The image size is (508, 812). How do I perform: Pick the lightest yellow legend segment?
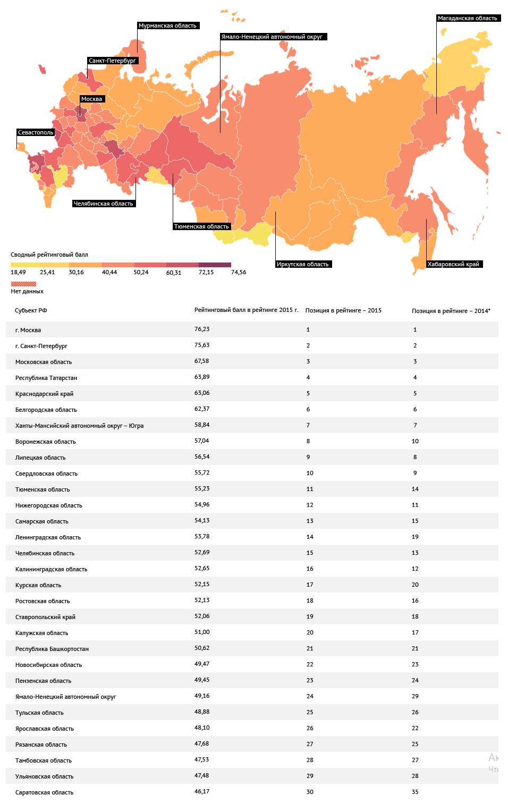coord(25,265)
